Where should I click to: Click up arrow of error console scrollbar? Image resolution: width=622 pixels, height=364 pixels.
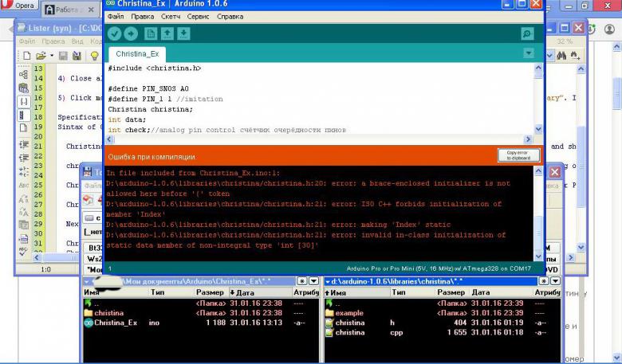538,170
